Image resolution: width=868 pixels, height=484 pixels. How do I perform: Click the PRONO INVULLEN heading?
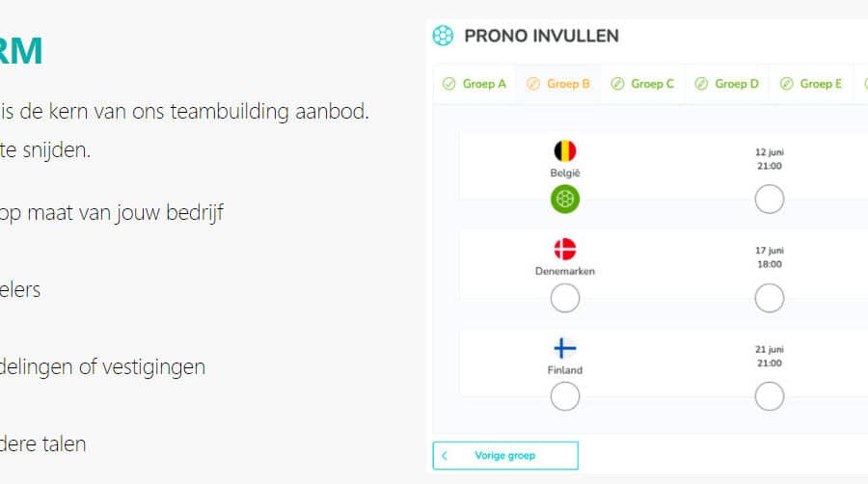tap(541, 36)
